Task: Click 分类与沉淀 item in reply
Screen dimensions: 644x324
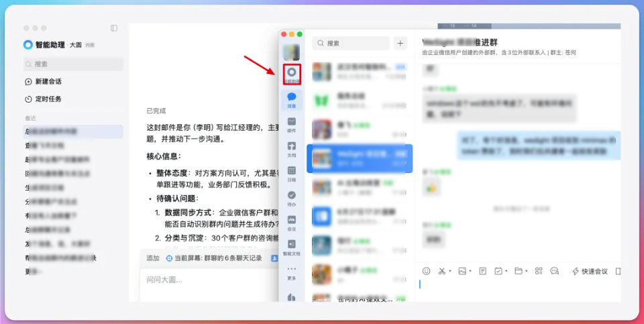Action: click(x=186, y=238)
